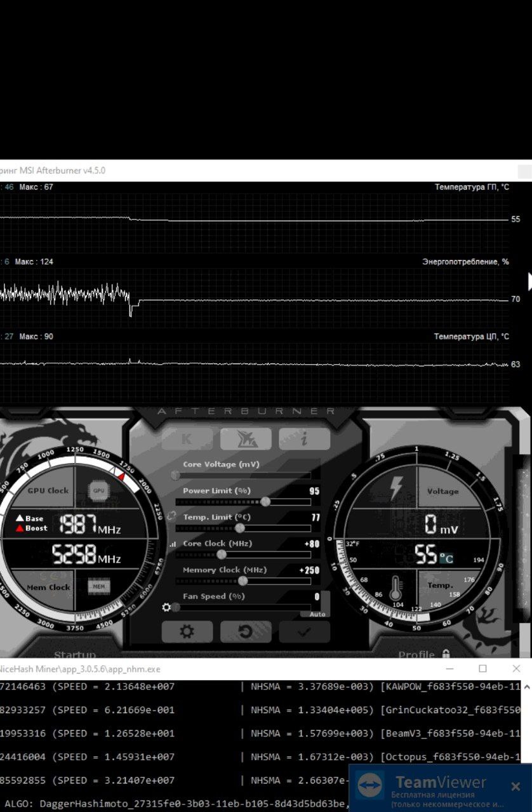
Task: Click the 55 °C temperature readout
Action: point(434,555)
